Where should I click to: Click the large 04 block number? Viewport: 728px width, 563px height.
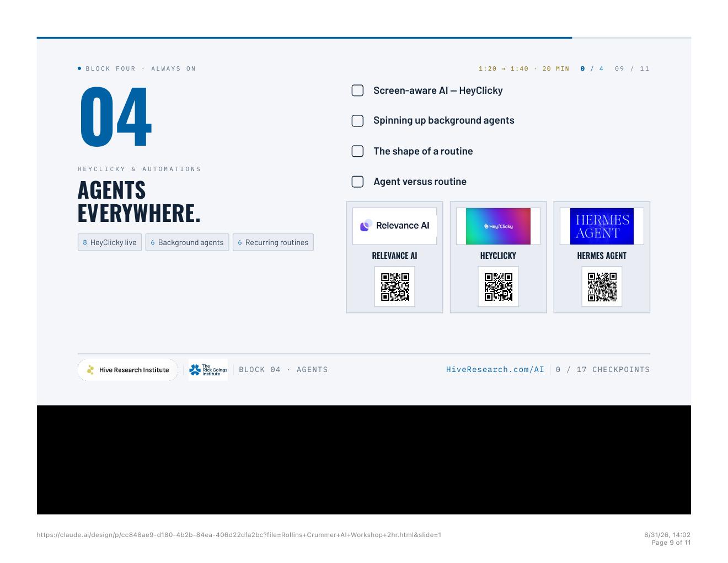pyautogui.click(x=115, y=117)
